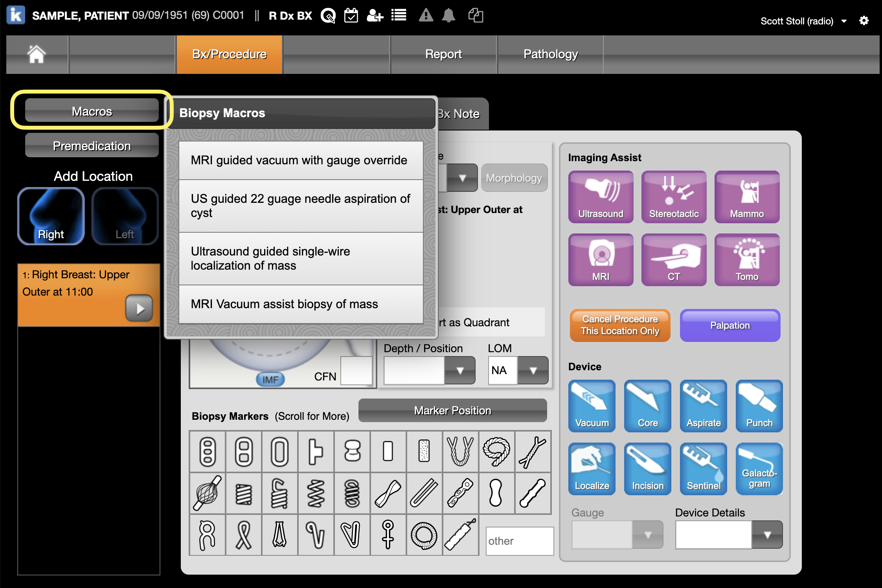This screenshot has width=882, height=588.
Task: Select the U-shaped clip biopsy marker
Action: 460,451
